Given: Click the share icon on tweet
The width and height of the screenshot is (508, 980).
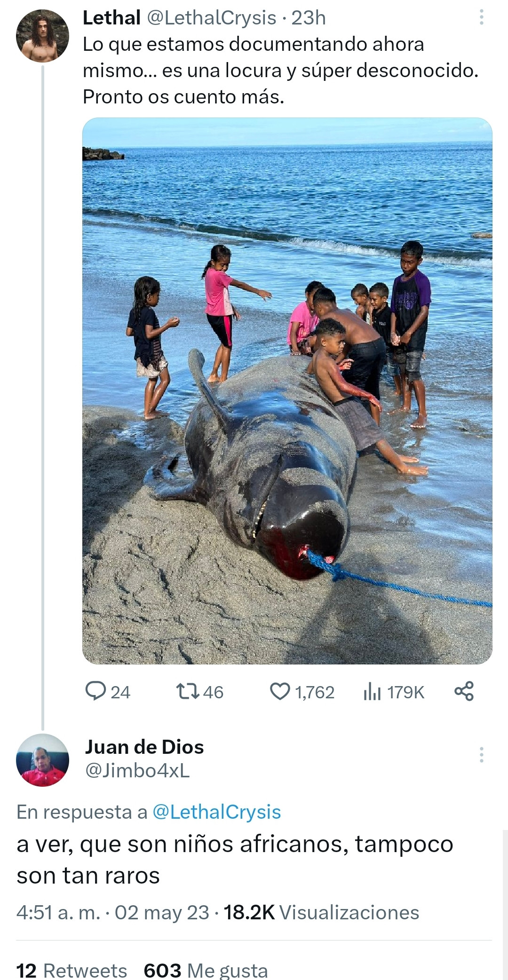Looking at the screenshot, I should point(464,691).
